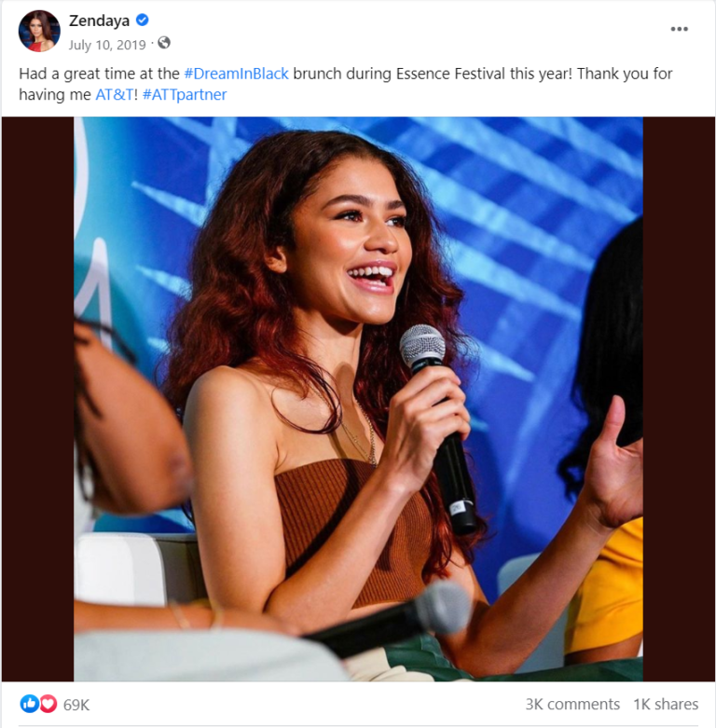Click the post caption text
This screenshot has height=728, width=716.
click(346, 84)
